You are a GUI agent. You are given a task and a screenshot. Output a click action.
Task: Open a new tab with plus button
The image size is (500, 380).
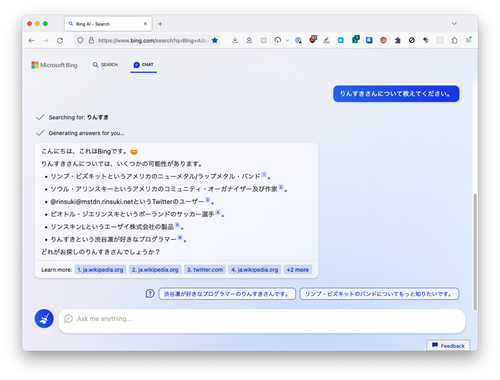pos(160,24)
